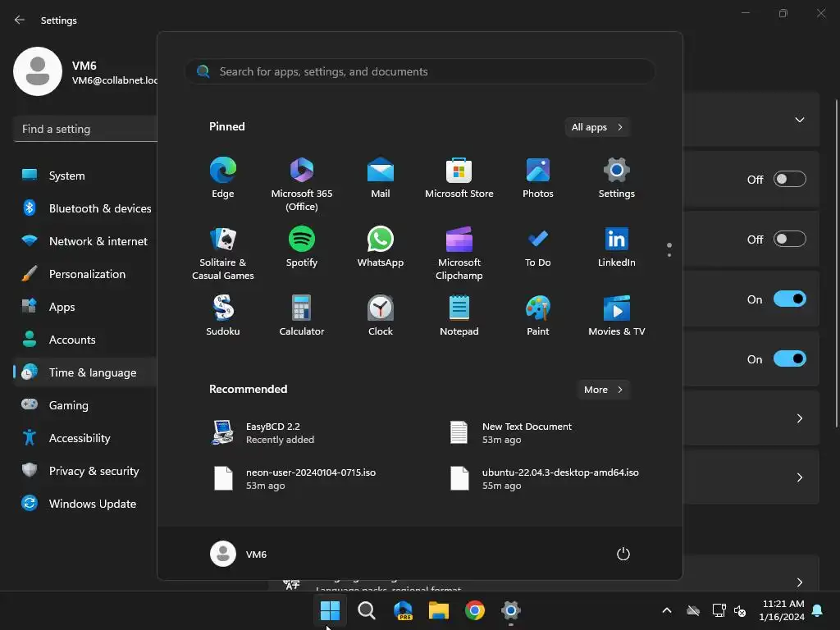The height and width of the screenshot is (630, 840).
Task: Launch the Photos app
Action: tap(538, 178)
